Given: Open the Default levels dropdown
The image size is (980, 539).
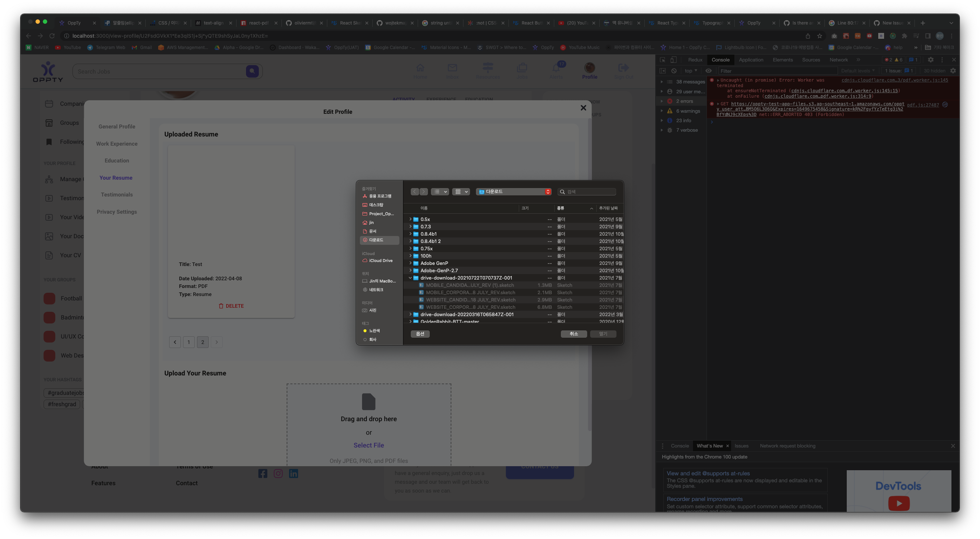Looking at the screenshot, I should pyautogui.click(x=857, y=71).
